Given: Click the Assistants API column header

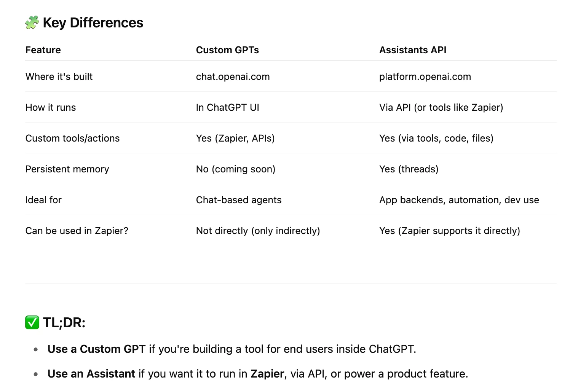Looking at the screenshot, I should pos(413,50).
